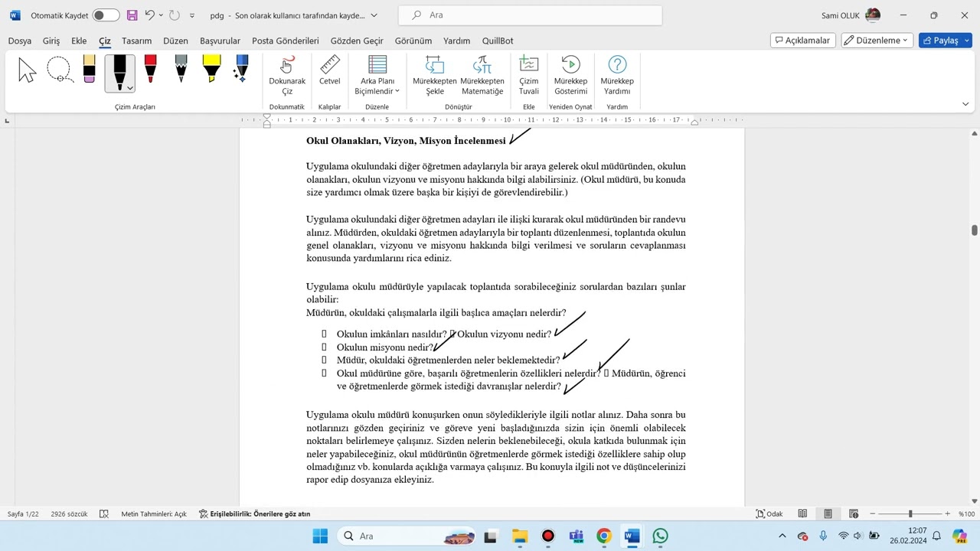980x551 pixels.
Task: Convert ink with Mürekkepten Matematiğe
Action: point(482,76)
